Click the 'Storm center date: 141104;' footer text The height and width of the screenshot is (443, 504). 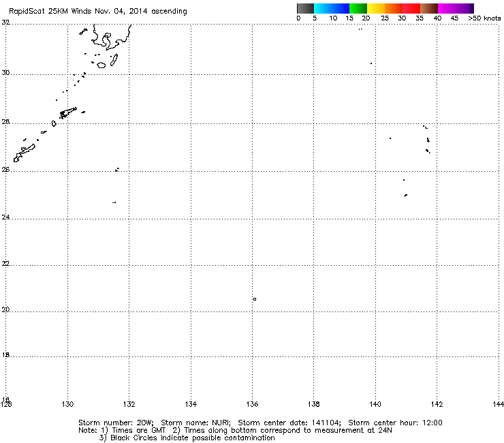pos(289,423)
